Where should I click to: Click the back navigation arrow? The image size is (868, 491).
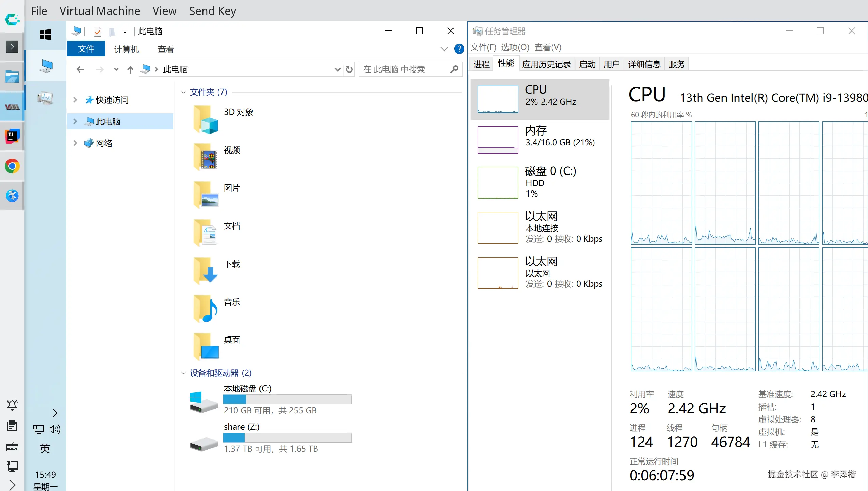[80, 70]
